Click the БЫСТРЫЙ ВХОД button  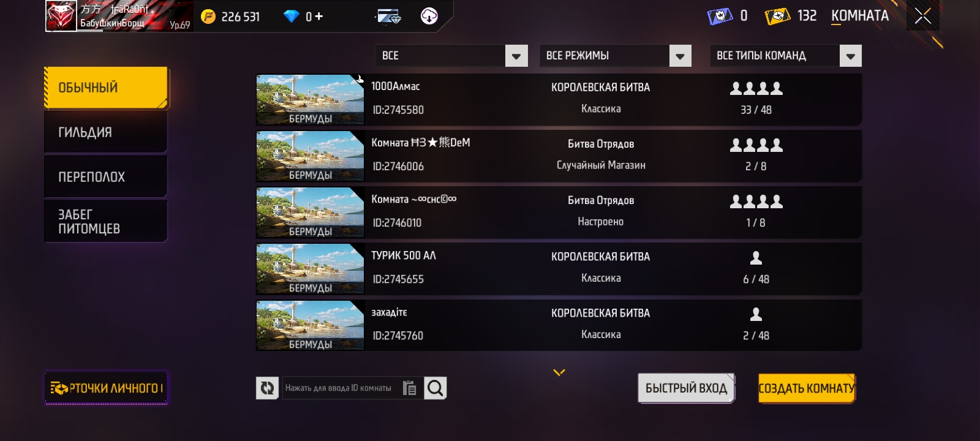tap(686, 388)
